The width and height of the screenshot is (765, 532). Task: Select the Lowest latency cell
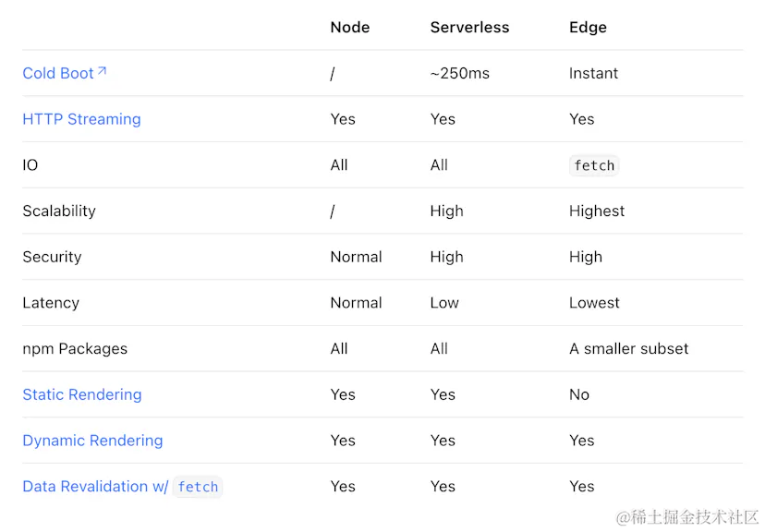coord(594,303)
